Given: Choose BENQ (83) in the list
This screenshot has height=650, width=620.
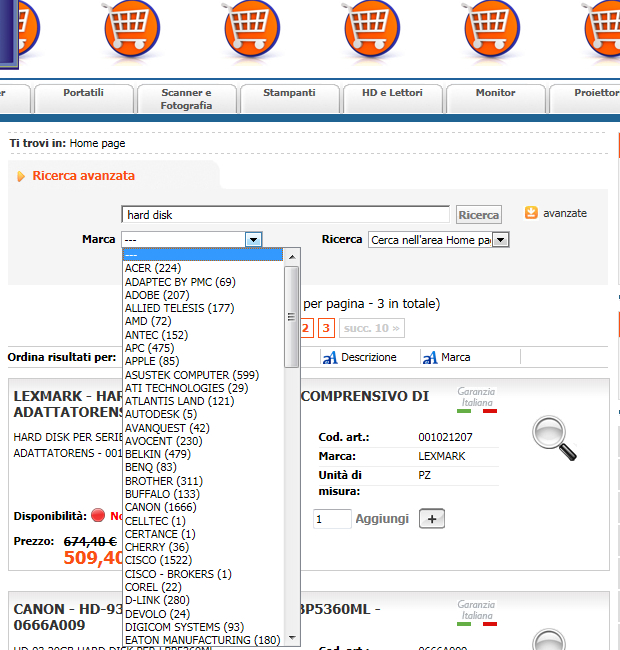Looking at the screenshot, I should pos(203,467).
